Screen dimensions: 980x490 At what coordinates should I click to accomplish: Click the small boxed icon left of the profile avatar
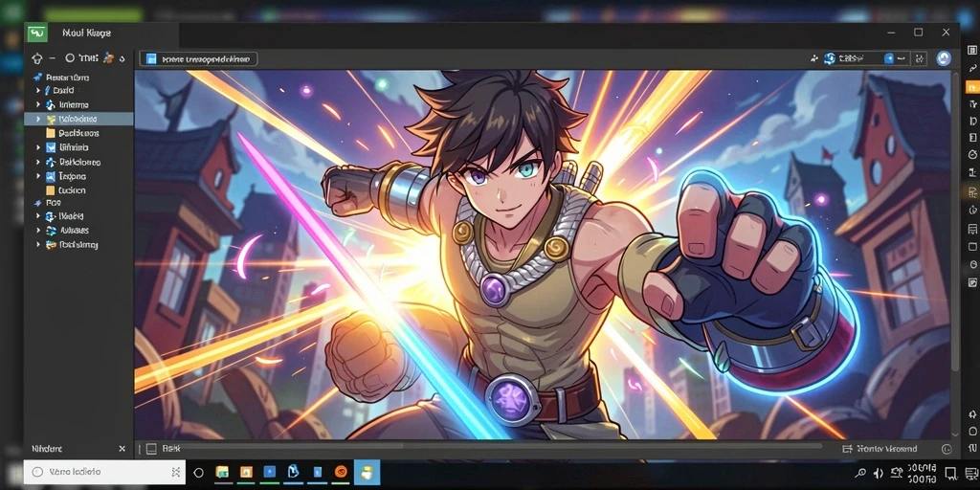click(920, 58)
